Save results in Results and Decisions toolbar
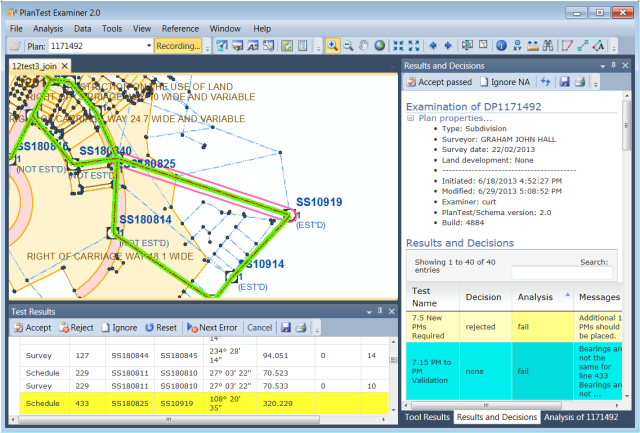This screenshot has width=640, height=433. [x=564, y=82]
